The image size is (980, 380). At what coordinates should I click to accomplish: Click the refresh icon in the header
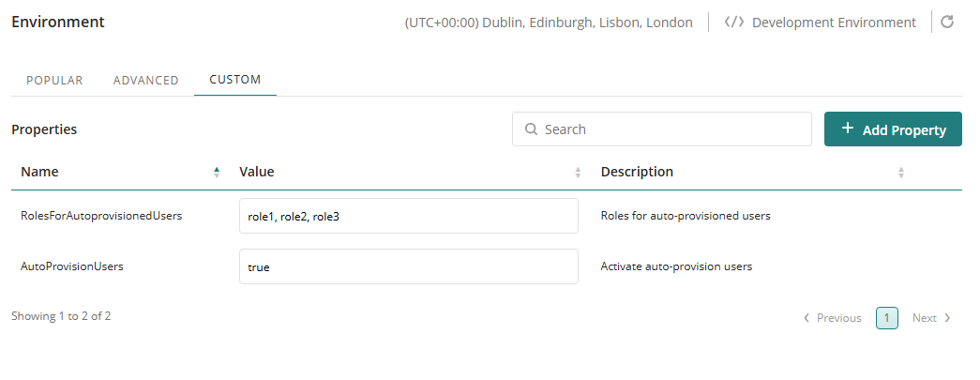947,23
